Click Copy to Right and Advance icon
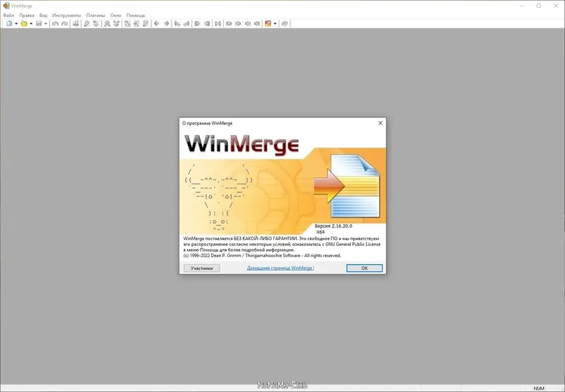The height and width of the screenshot is (392, 565). pyautogui.click(x=177, y=23)
